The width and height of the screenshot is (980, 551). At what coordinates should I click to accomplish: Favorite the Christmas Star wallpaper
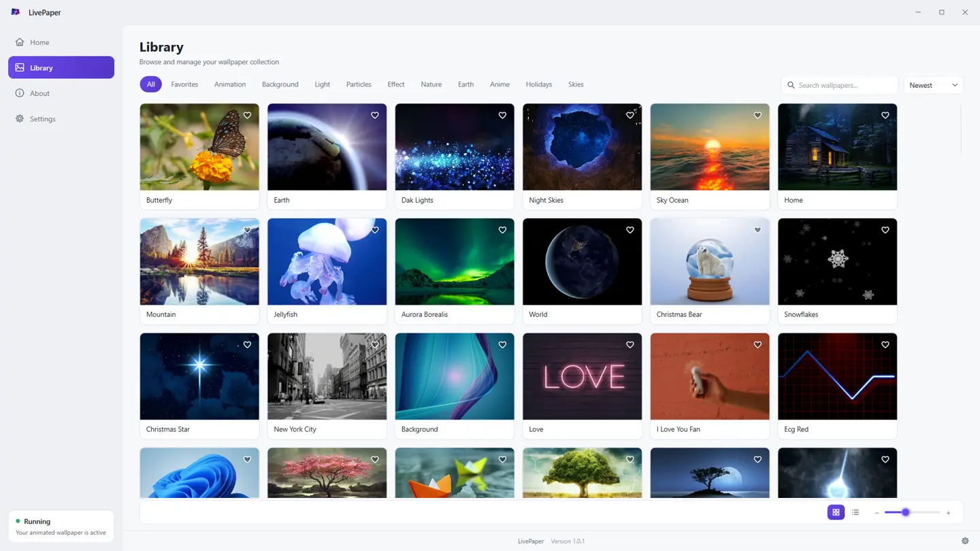[247, 345]
